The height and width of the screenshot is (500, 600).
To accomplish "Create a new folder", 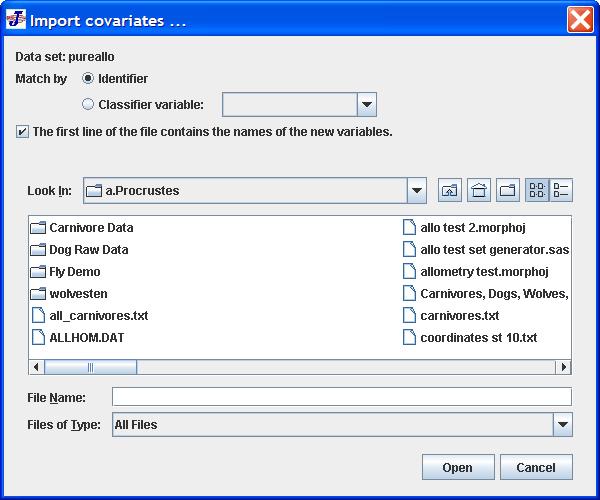I will [x=508, y=190].
